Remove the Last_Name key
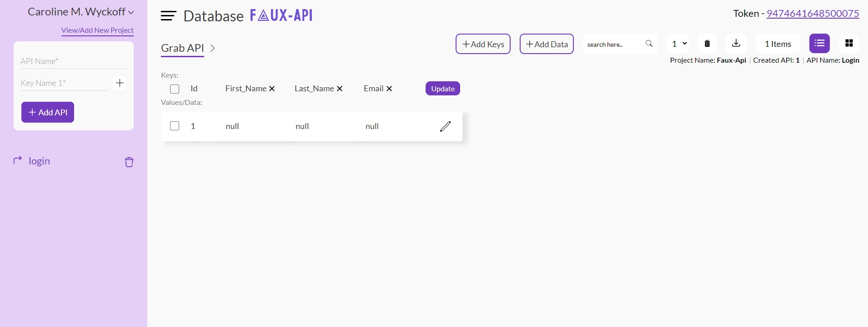 point(340,89)
